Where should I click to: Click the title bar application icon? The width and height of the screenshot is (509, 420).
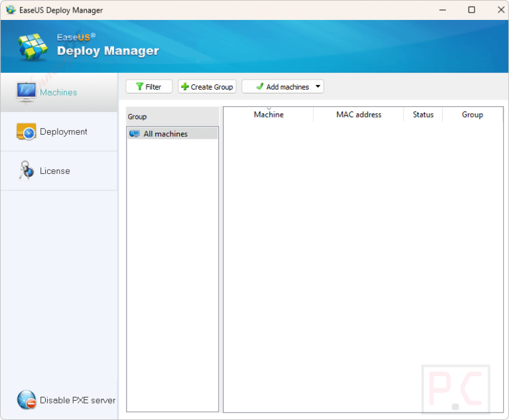[11, 10]
